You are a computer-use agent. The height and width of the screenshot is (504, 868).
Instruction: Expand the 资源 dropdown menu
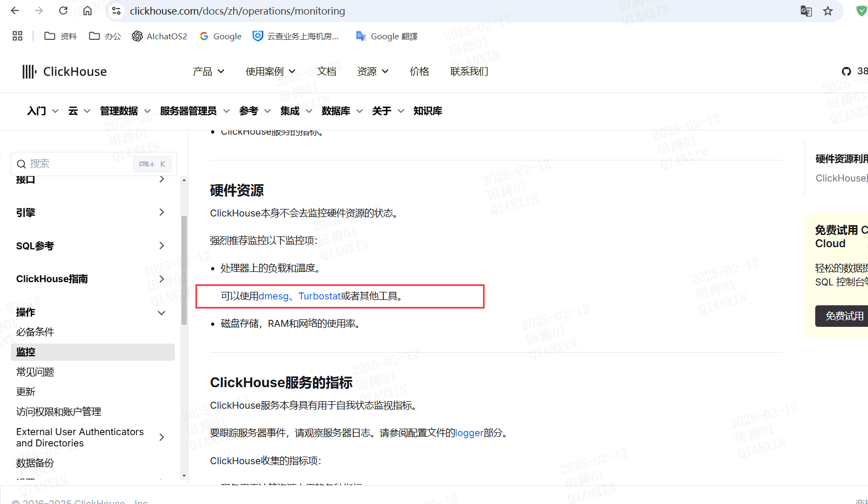373,71
